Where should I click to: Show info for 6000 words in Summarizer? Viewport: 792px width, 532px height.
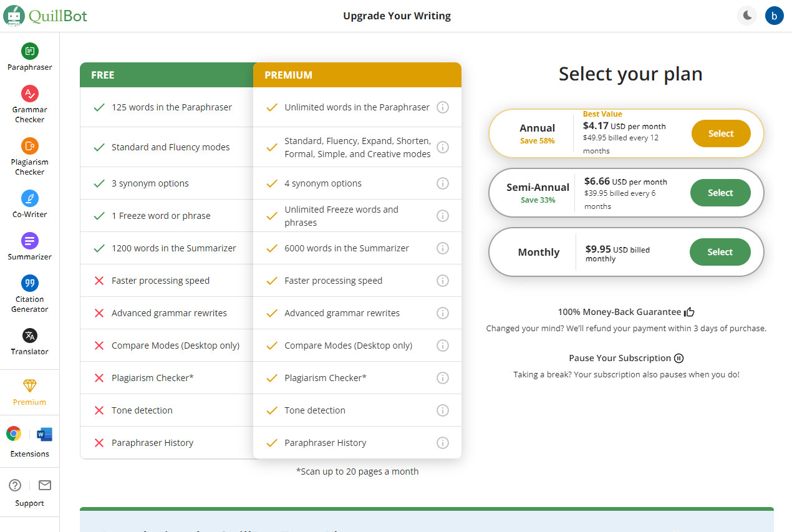pos(443,248)
